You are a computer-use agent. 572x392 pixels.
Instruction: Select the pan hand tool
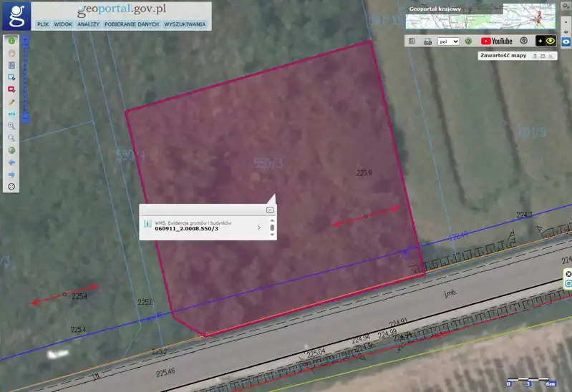[x=11, y=53]
